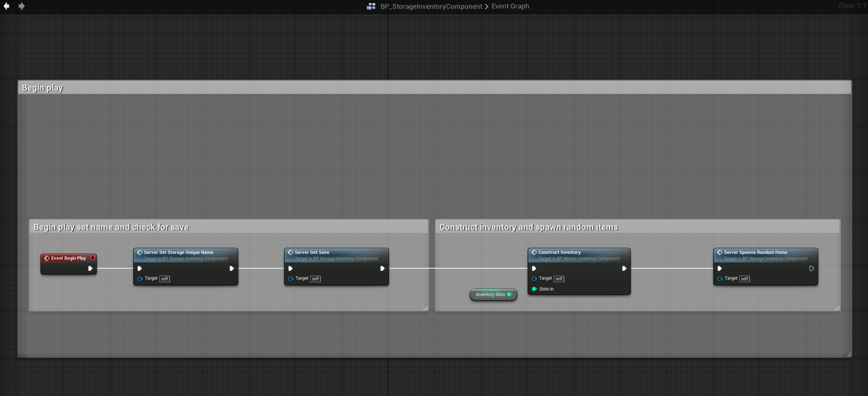Click the blueprint icon beside BP_StorageInventoryComponent
The height and width of the screenshot is (396, 868).
[x=371, y=6]
